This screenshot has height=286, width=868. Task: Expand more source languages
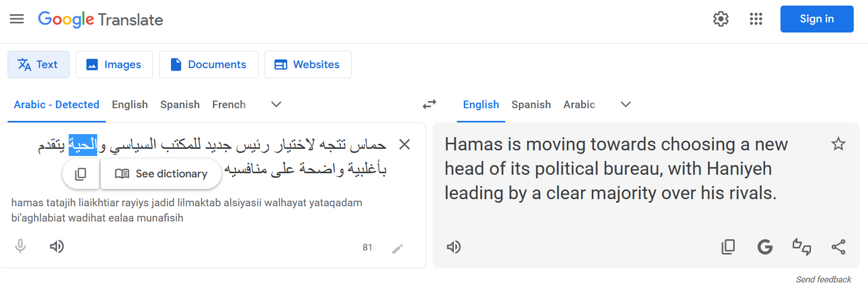(x=276, y=105)
